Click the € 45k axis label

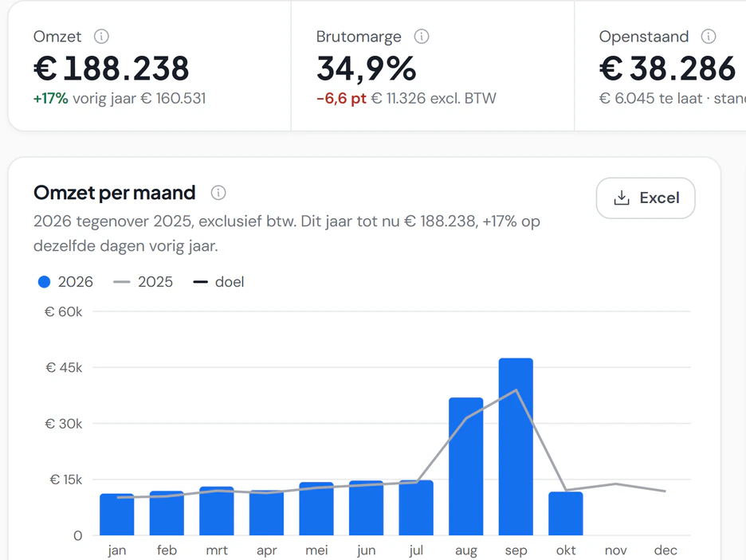64,367
